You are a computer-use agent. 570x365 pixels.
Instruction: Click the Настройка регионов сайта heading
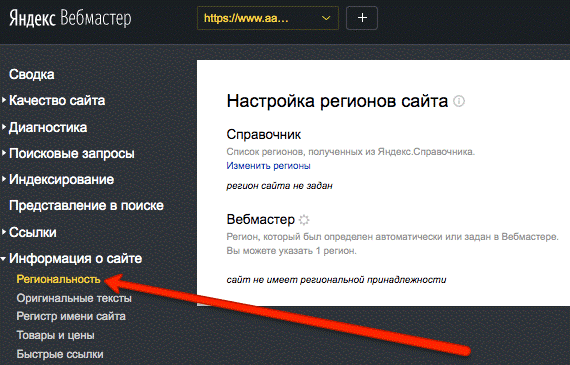[337, 101]
